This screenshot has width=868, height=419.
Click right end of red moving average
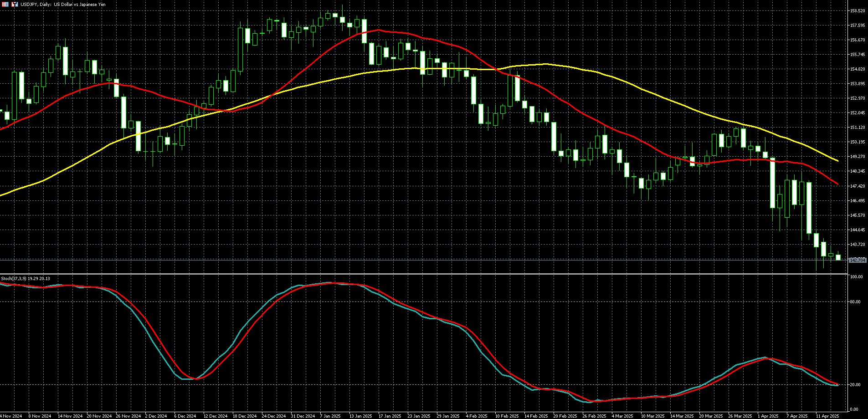[837, 184]
